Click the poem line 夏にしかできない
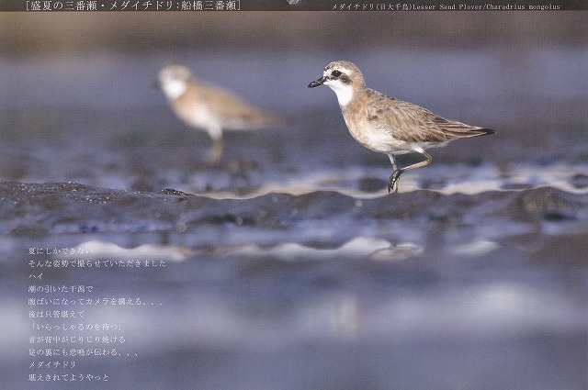The height and width of the screenshot is (390, 588). click(61, 251)
